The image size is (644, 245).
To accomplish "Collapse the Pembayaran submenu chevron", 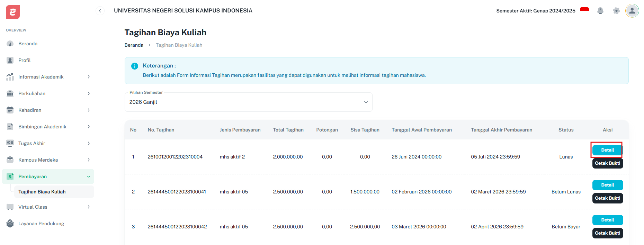I will 89,176.
